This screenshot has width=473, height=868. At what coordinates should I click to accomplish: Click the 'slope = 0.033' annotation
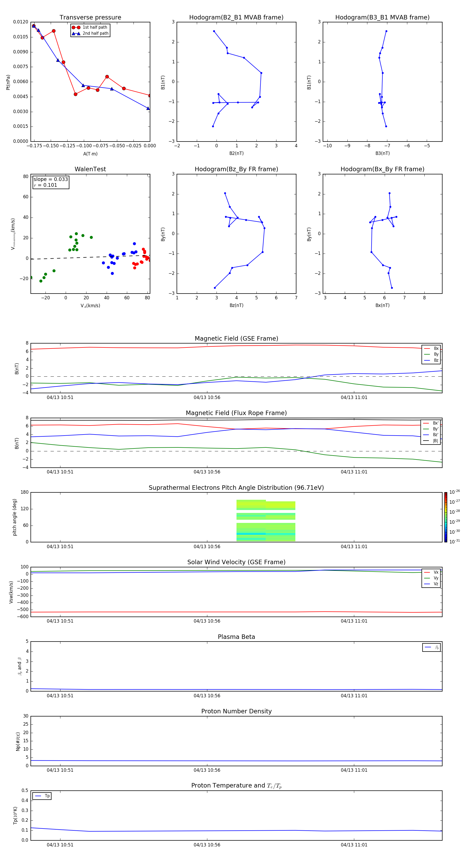pos(50,179)
